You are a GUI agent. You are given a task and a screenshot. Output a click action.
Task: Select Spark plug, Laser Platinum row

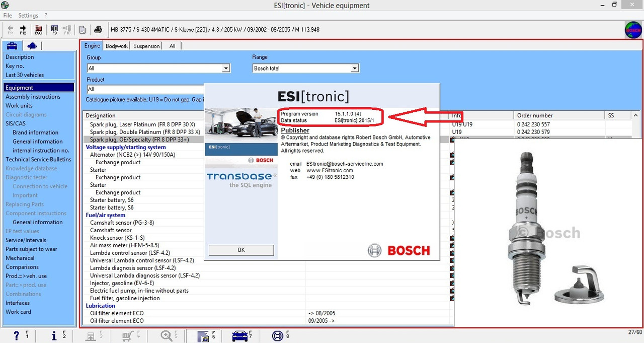pyautogui.click(x=142, y=124)
